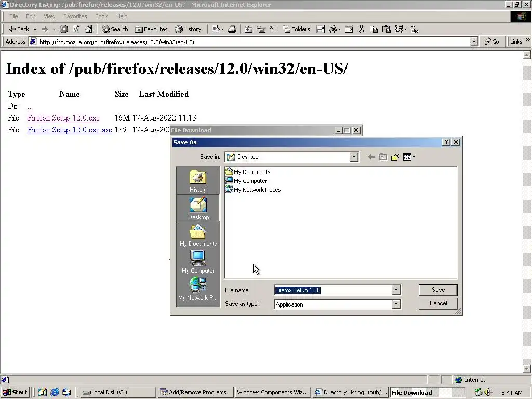Open the History pane from toolbar
The width and height of the screenshot is (532, 399).
coord(188,29)
